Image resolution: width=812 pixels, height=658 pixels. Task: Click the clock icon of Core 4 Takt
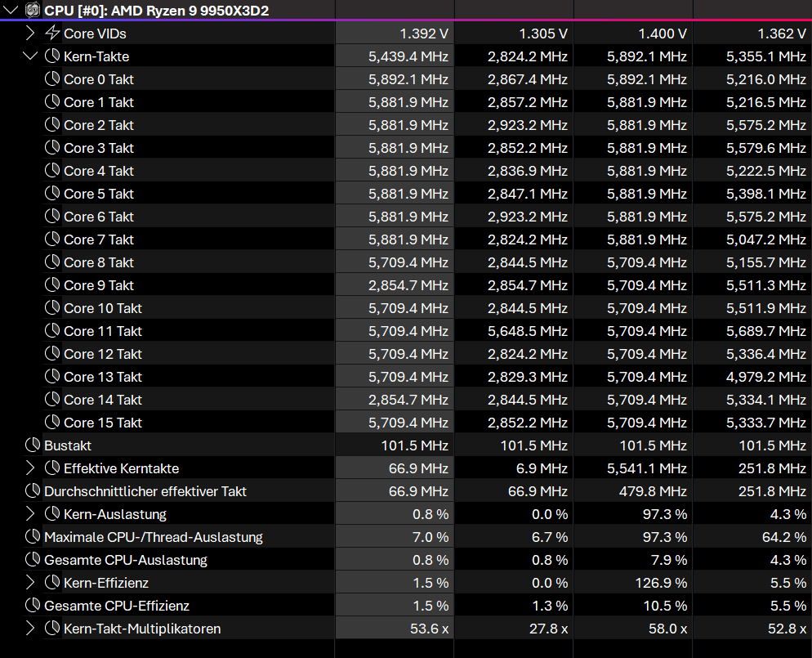click(52, 171)
